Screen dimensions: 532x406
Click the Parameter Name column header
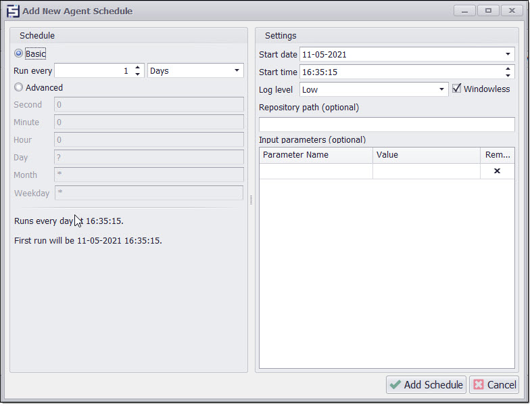[316, 155]
